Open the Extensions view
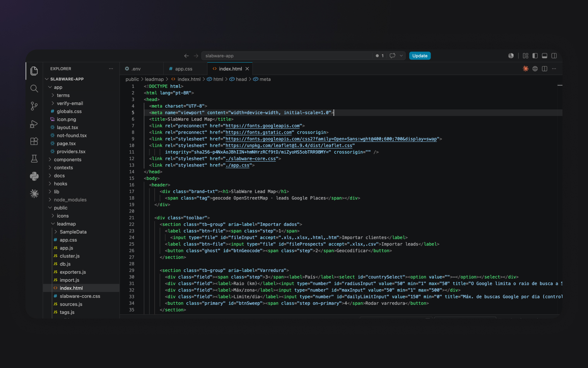 (x=34, y=141)
